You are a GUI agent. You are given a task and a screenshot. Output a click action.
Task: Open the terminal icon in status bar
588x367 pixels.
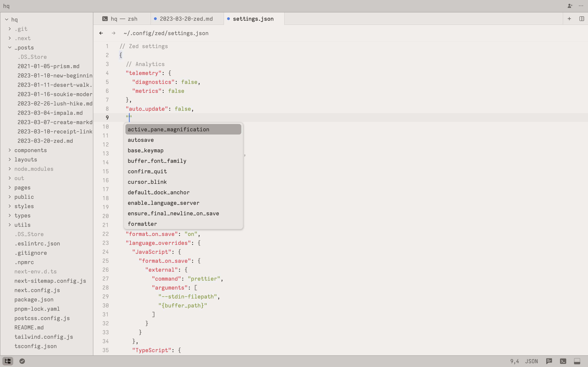click(x=563, y=361)
